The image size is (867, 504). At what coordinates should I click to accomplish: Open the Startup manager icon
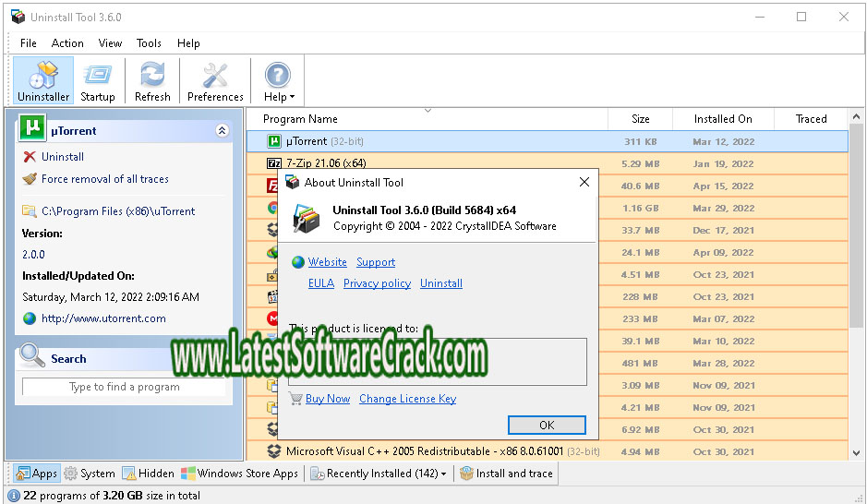click(97, 80)
